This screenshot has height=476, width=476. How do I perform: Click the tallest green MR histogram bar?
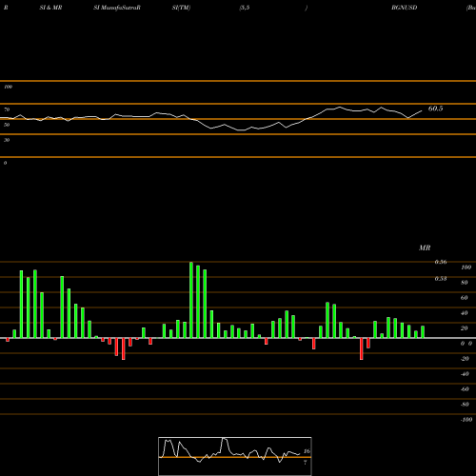191,300
